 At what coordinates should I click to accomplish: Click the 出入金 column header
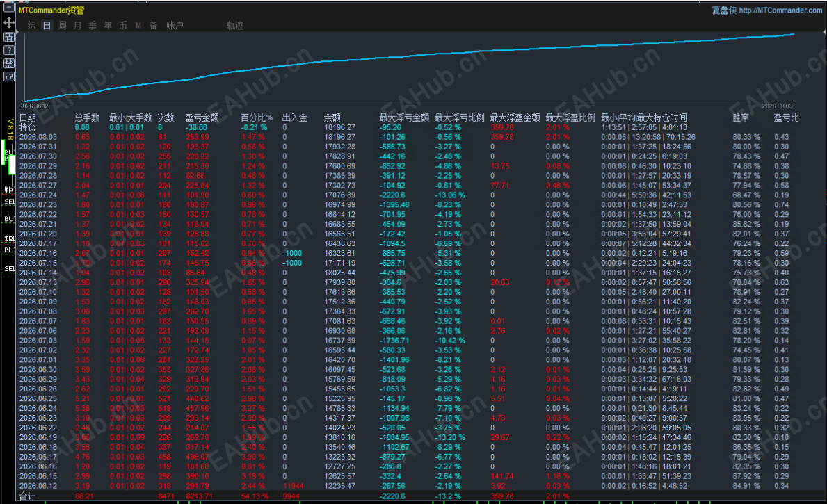[x=295, y=117]
